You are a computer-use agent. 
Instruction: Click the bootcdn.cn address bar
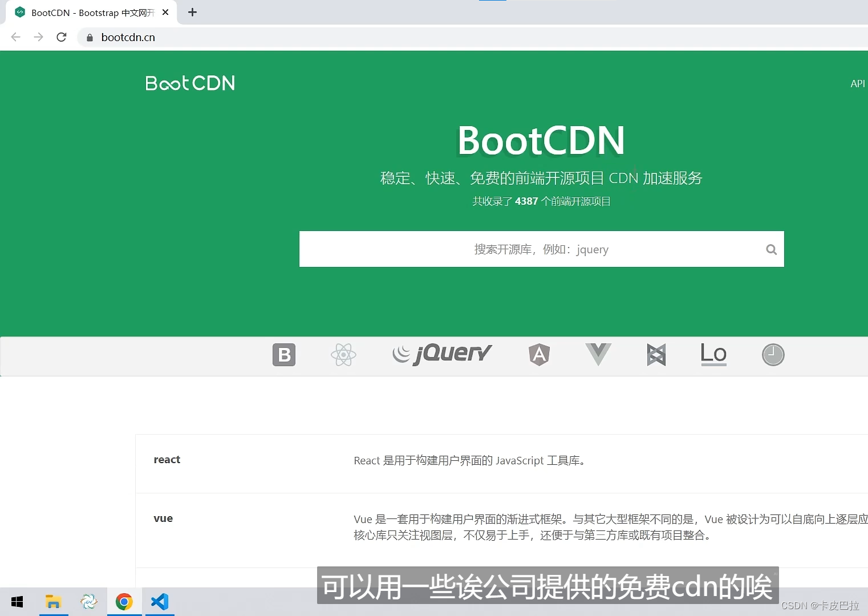pyautogui.click(x=473, y=37)
